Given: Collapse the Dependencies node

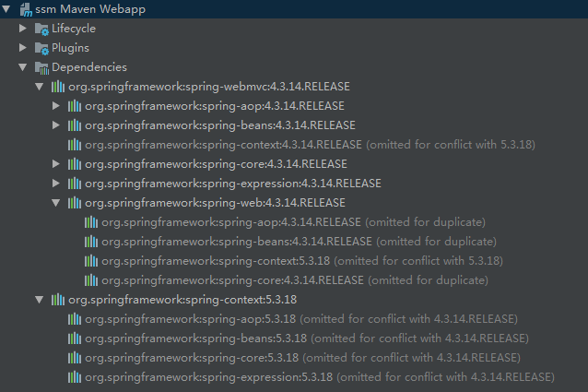Looking at the screenshot, I should click(x=24, y=67).
